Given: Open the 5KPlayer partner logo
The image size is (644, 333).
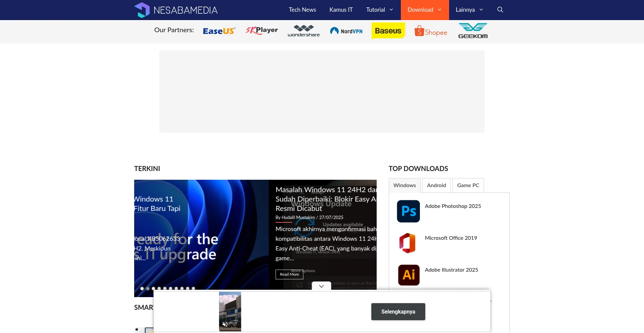Looking at the screenshot, I should tap(262, 31).
